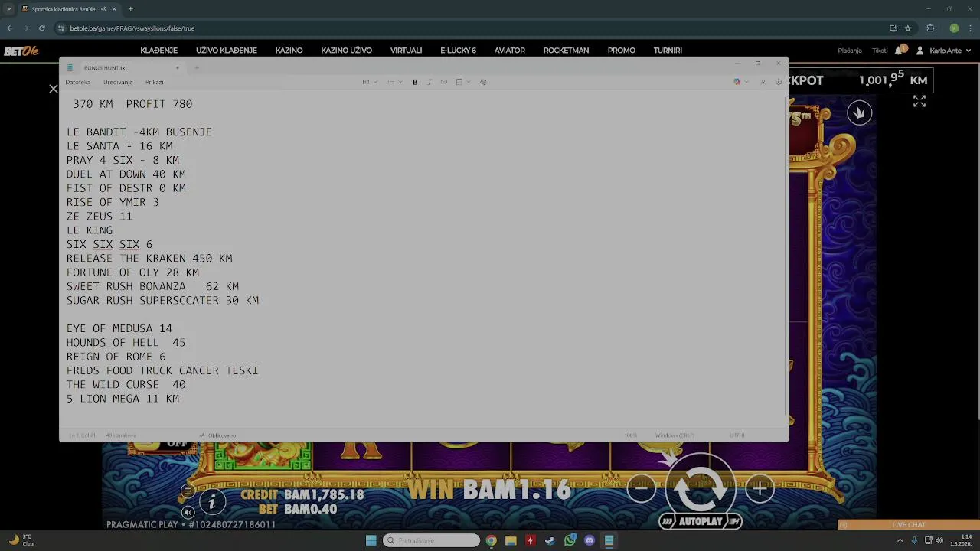Click the Windows (CRLF) status entry
Image resolution: width=980 pixels, height=551 pixels.
click(x=675, y=435)
